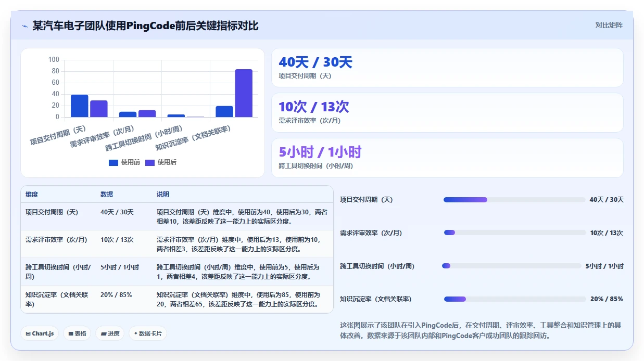Click the 100 y-axis label
This screenshot has width=644, height=361.
54,60
